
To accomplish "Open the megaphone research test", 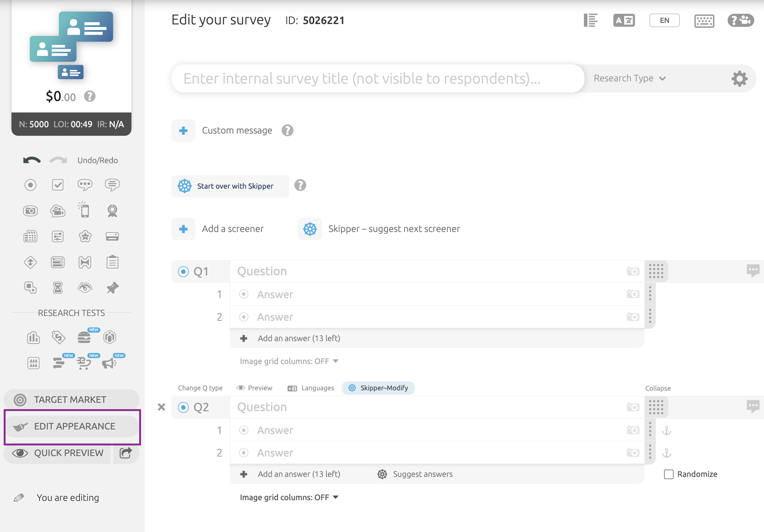I will [x=109, y=363].
